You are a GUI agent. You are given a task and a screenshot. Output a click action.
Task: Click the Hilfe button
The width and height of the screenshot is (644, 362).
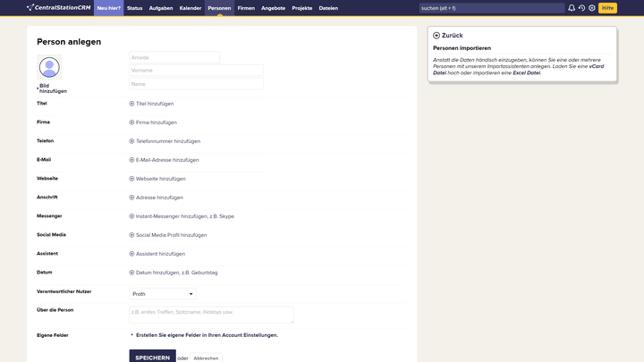[x=607, y=8]
